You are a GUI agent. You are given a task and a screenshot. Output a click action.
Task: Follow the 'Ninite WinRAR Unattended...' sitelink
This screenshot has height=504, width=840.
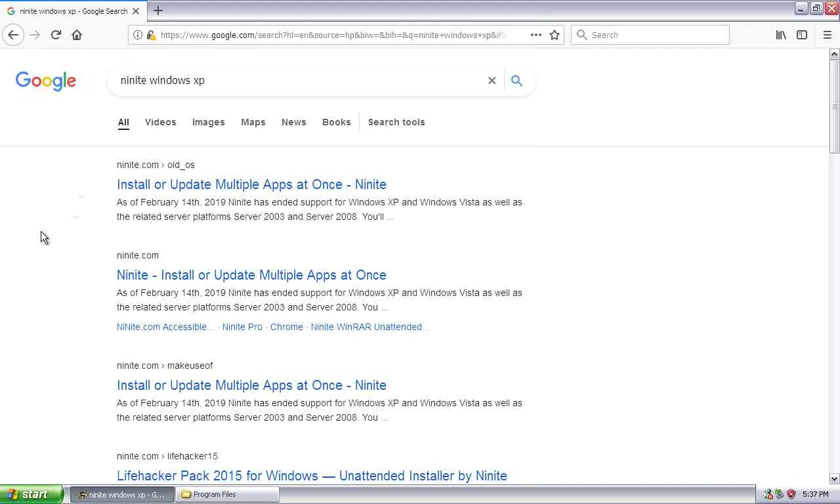click(x=370, y=327)
